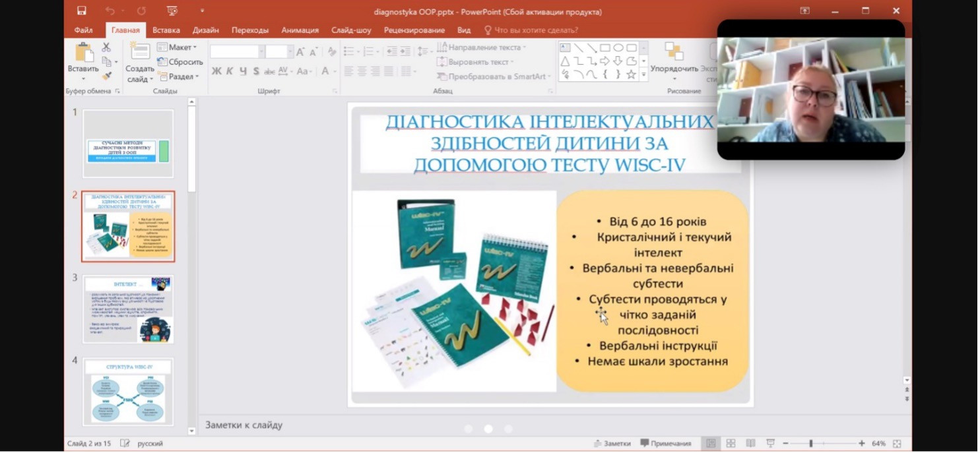Align text to the left
This screenshot has height=453, width=980.
[x=349, y=71]
